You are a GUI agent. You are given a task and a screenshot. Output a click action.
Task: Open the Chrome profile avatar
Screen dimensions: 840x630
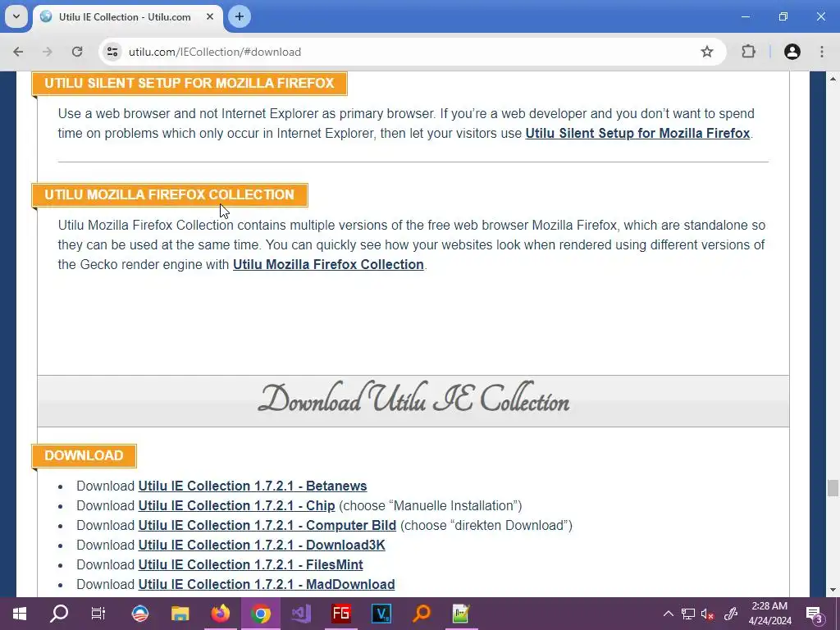(792, 52)
